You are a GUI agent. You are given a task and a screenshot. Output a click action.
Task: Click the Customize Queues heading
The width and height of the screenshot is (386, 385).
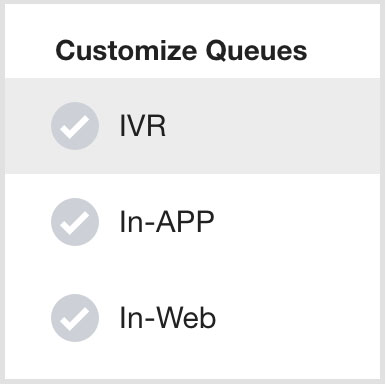[x=181, y=51]
